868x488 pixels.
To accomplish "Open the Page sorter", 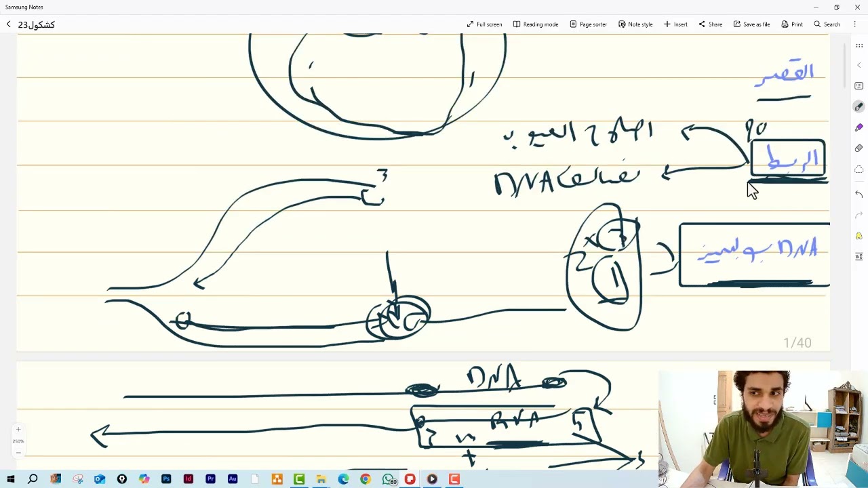I will click(x=588, y=24).
